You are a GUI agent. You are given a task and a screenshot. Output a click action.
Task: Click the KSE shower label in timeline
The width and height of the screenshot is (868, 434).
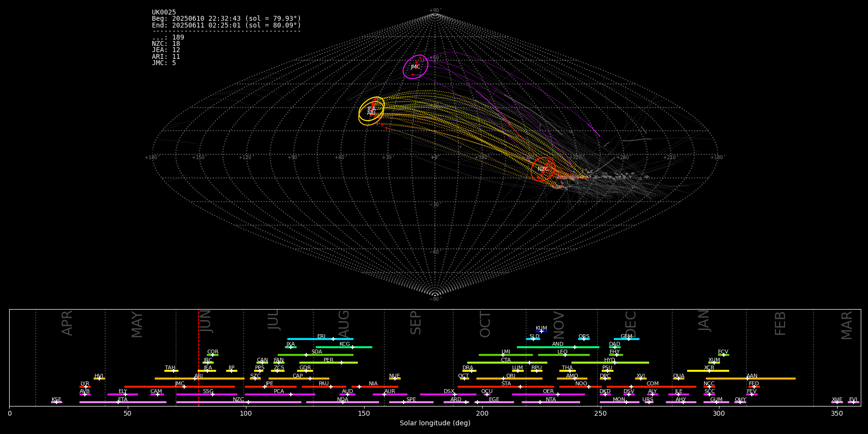(56, 400)
